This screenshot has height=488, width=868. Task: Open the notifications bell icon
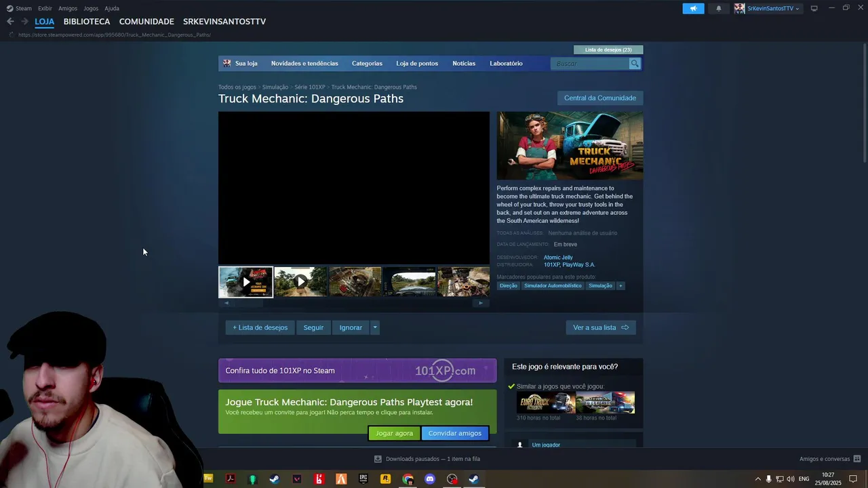(719, 8)
